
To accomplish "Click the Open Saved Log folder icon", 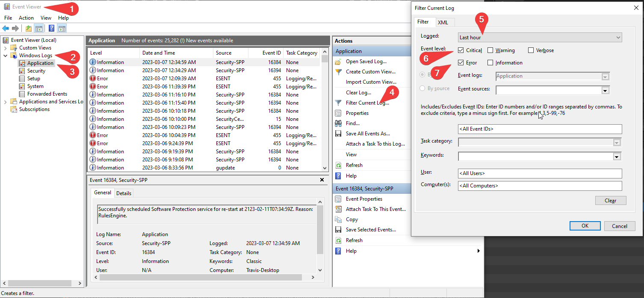I will [338, 61].
